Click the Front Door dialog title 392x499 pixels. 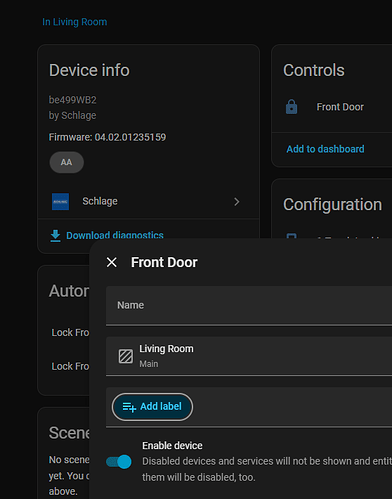click(164, 262)
